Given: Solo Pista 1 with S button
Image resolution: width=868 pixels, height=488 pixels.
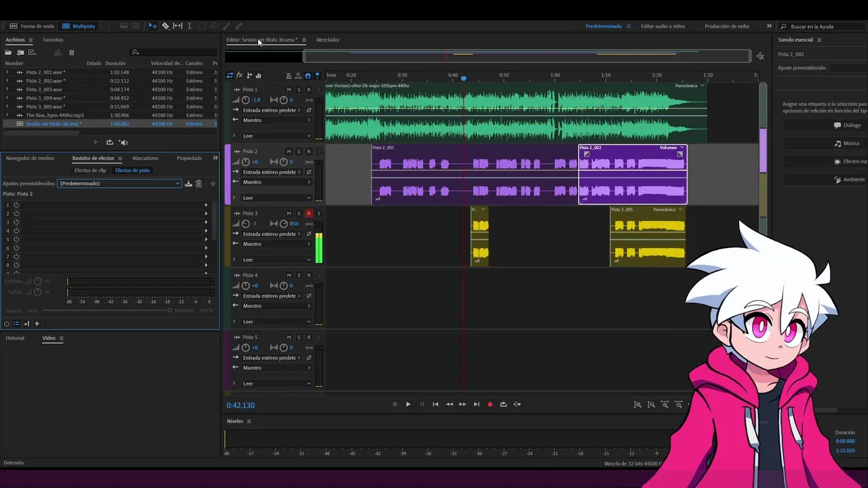Looking at the screenshot, I should tap(299, 89).
